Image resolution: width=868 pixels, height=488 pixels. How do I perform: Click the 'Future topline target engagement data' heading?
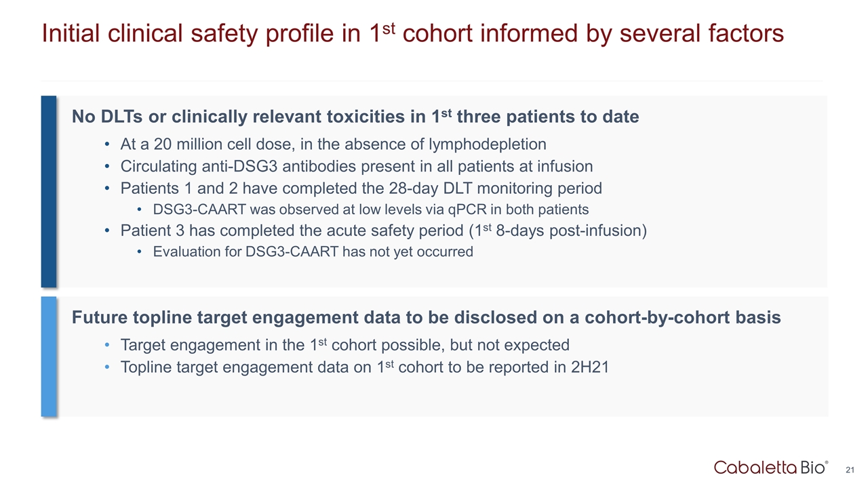click(427, 317)
